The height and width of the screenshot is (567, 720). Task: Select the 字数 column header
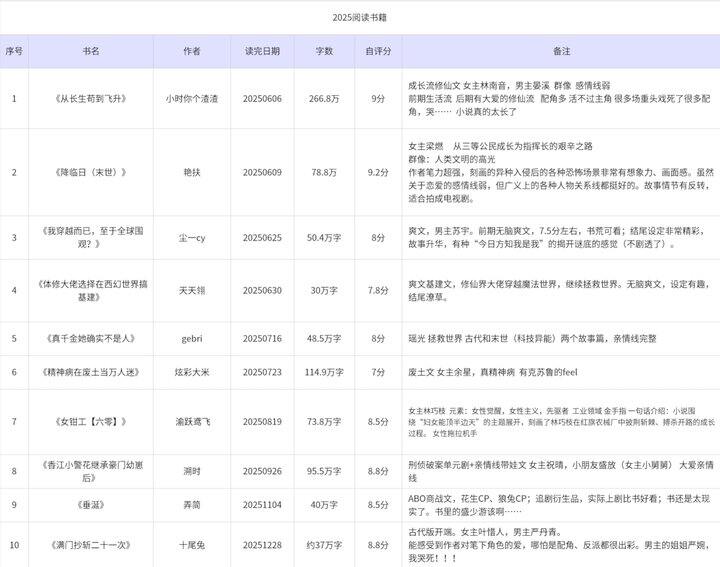(324, 51)
